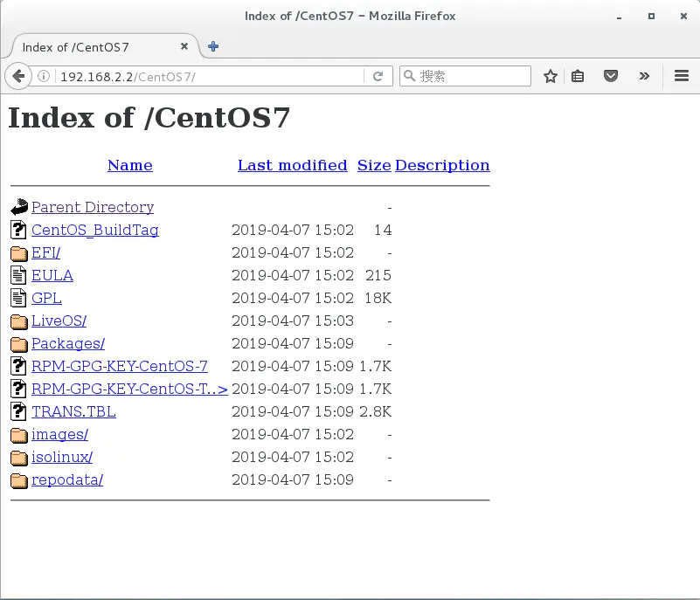700x600 pixels.
Task: Click the folder icon next to Packages/
Action: point(18,344)
